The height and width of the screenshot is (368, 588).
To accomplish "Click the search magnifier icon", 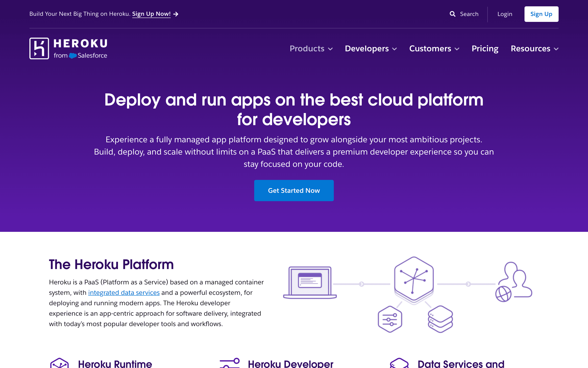I will [452, 14].
